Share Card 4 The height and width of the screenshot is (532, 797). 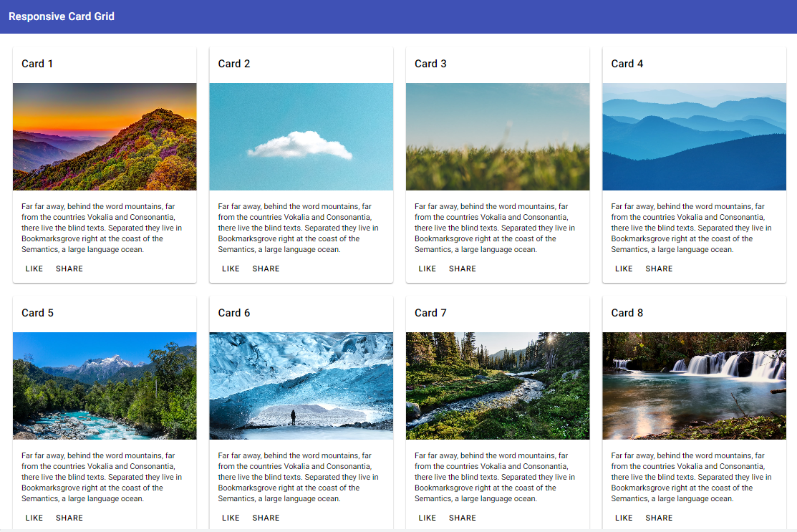point(659,269)
